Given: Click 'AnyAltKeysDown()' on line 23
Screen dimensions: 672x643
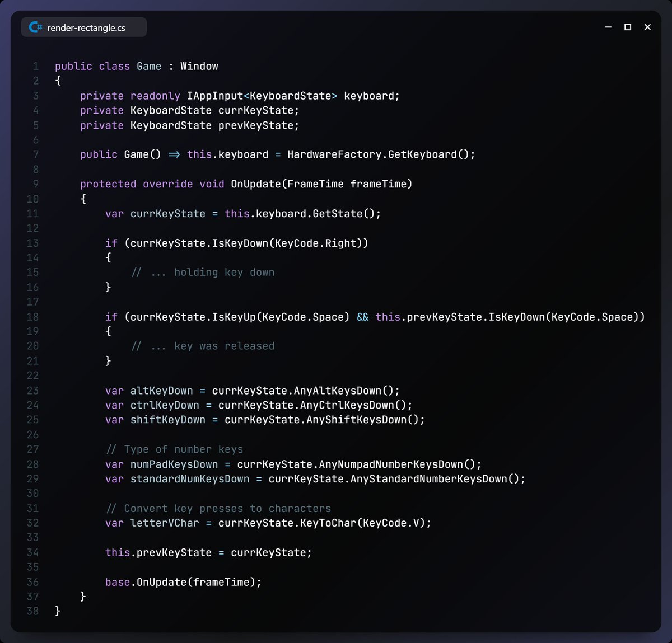Looking at the screenshot, I should tap(344, 391).
